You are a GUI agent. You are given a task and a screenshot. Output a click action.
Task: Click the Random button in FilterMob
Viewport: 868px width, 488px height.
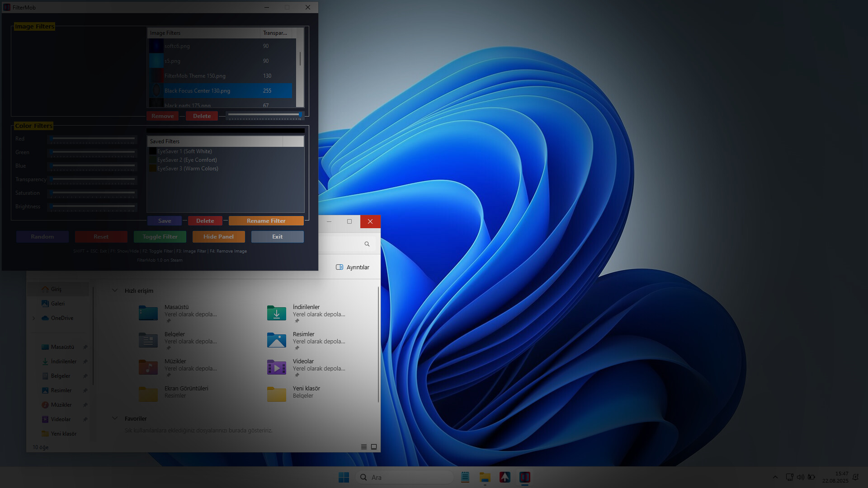coord(42,236)
